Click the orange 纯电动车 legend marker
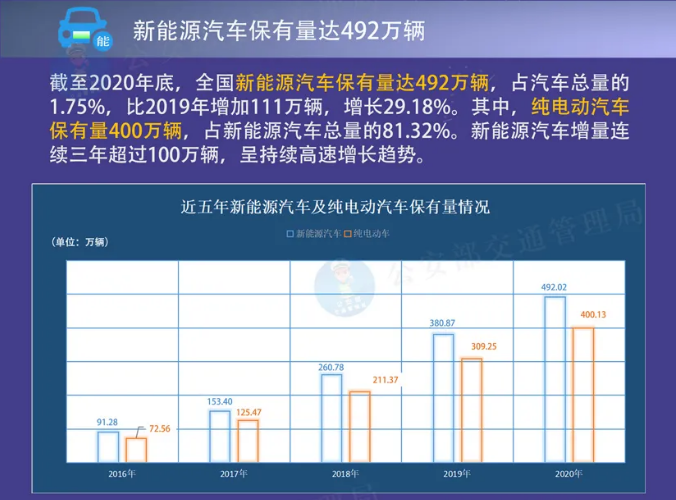Screen dimensions: 676x500 (348, 233)
